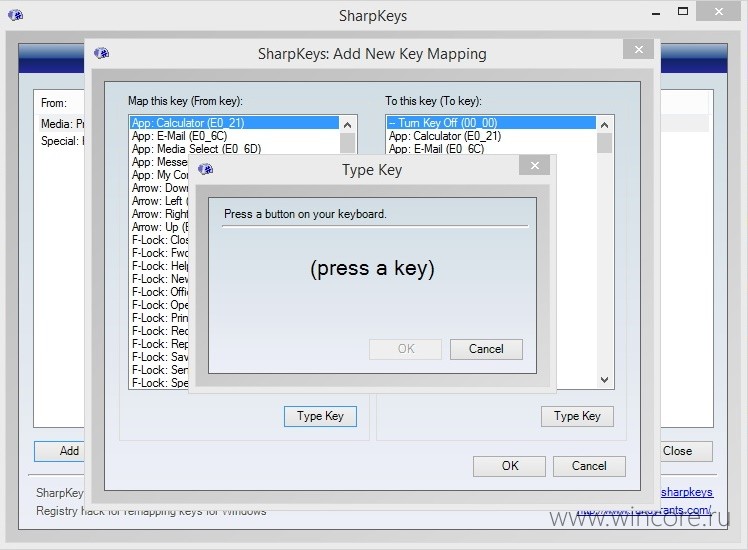Screen dimensions: 748x550
Task: Close the main SharpKeys window
Action: 718,11
